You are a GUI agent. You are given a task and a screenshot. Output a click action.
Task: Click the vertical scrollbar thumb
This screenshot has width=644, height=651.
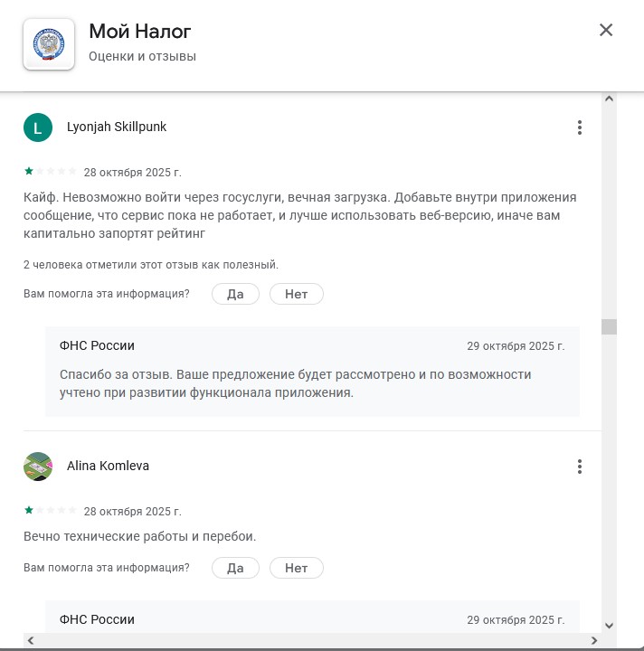tap(609, 326)
